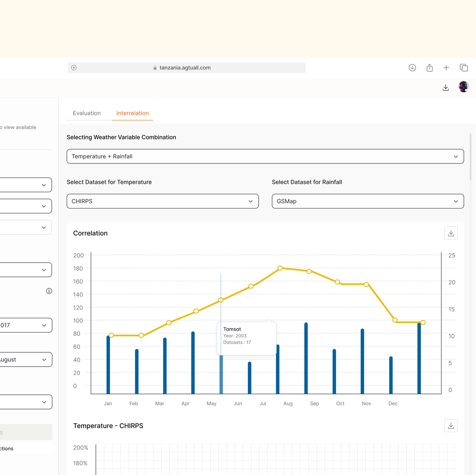Download the Correlation chart
476x475 pixels.
pyautogui.click(x=451, y=233)
